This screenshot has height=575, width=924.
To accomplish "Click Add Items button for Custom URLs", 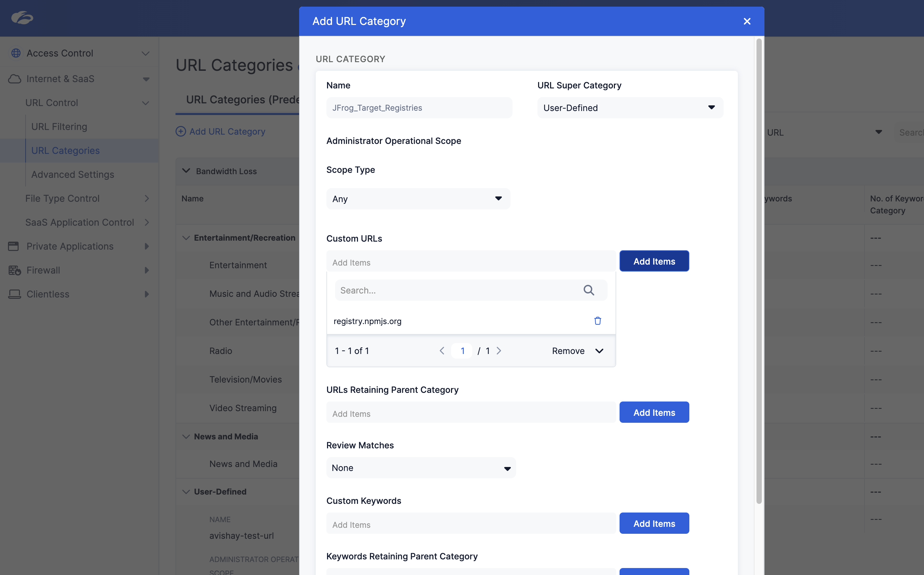I will (x=654, y=261).
